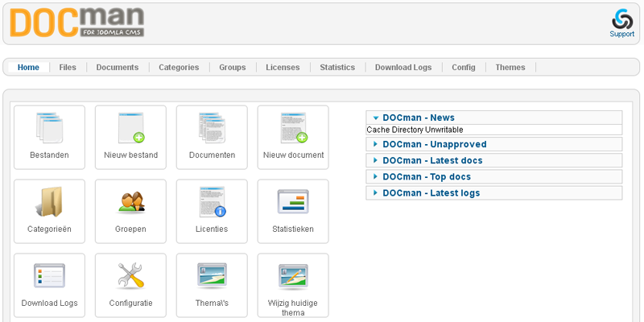Open the Bestanden files icon

49,128
